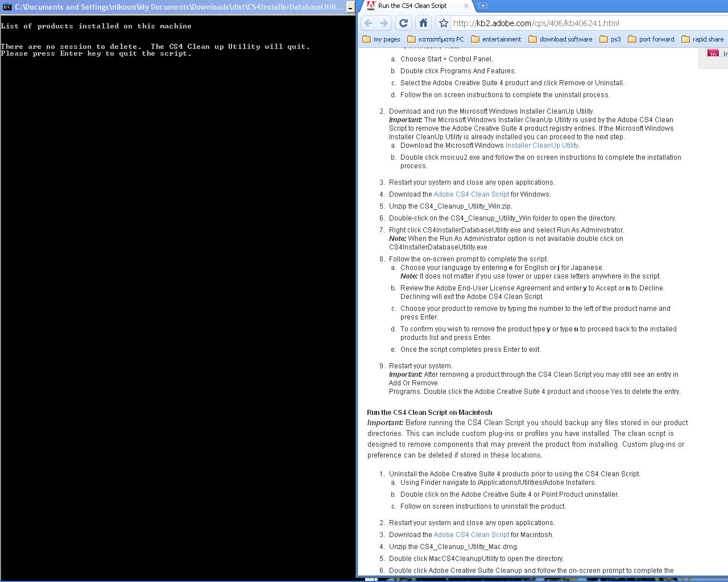Bookmark this page with the star icon

coord(444,23)
